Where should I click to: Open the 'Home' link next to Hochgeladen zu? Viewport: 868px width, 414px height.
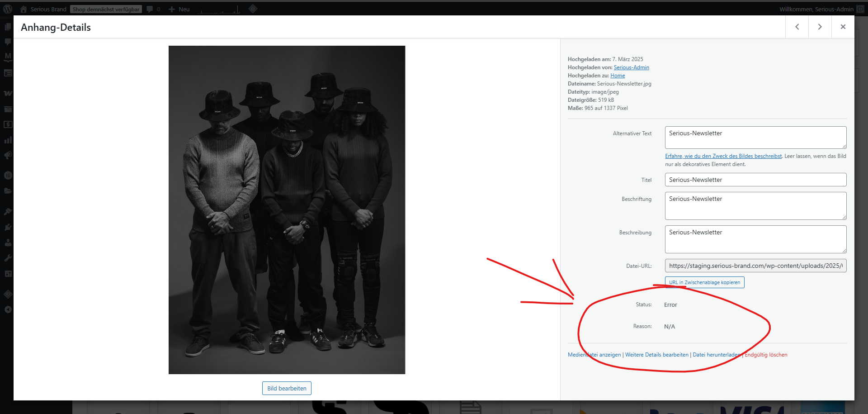(x=618, y=76)
